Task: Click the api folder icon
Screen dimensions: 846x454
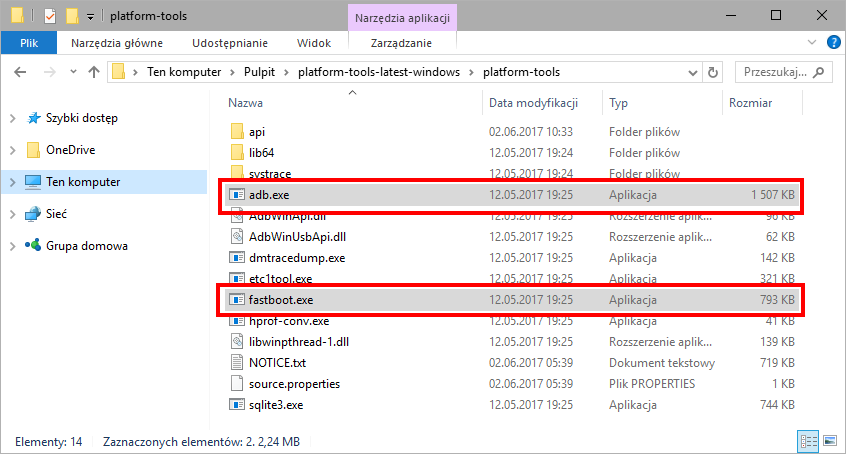Action: [237, 132]
